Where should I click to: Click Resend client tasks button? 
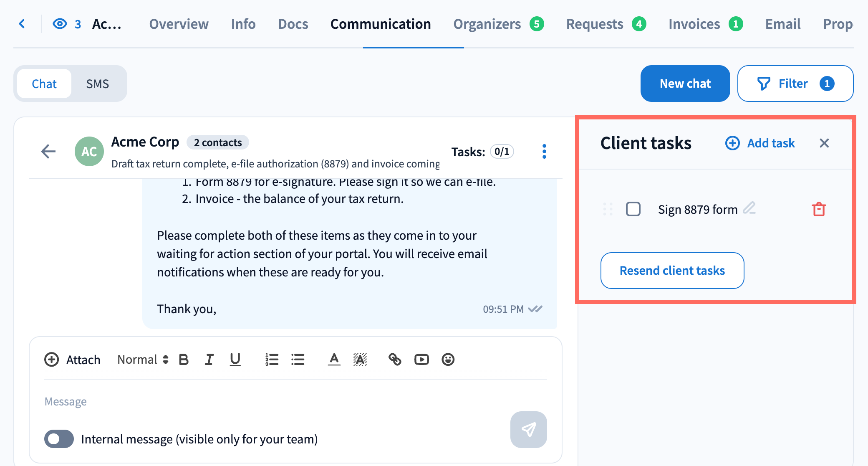(672, 271)
